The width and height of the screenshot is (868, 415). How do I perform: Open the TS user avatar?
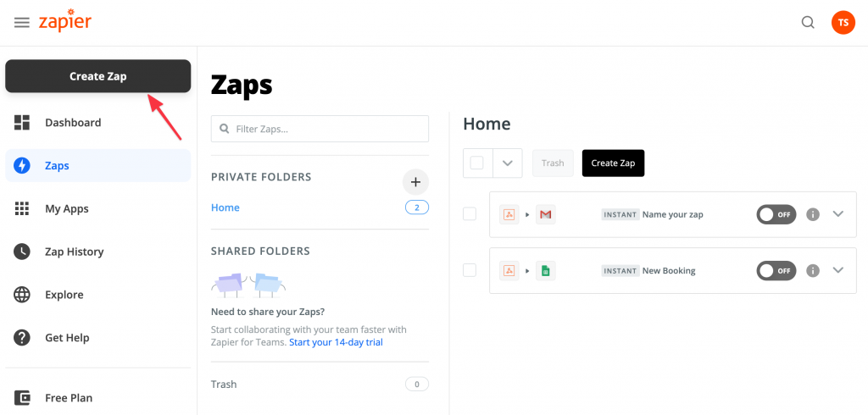(x=843, y=23)
